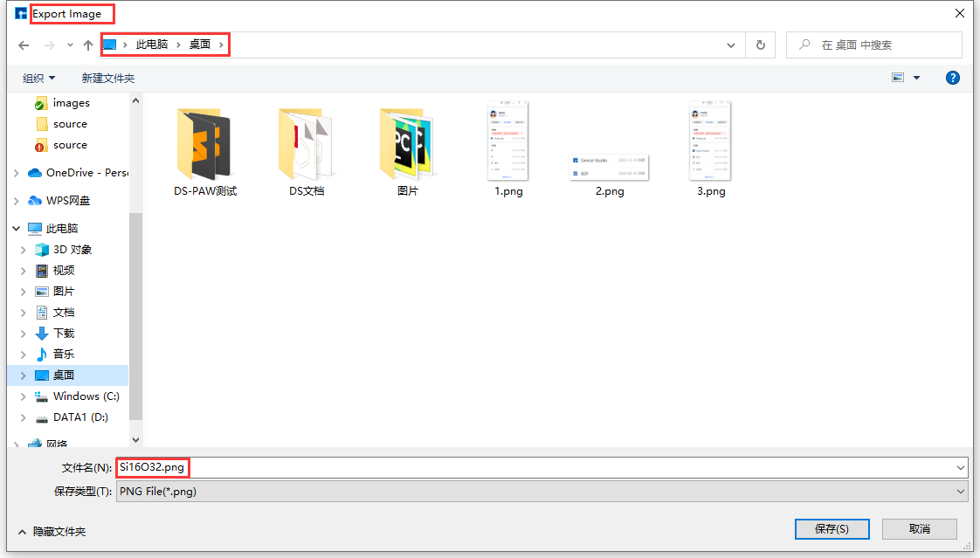Click the computer icon in address bar
The image size is (980, 558).
point(110,45)
